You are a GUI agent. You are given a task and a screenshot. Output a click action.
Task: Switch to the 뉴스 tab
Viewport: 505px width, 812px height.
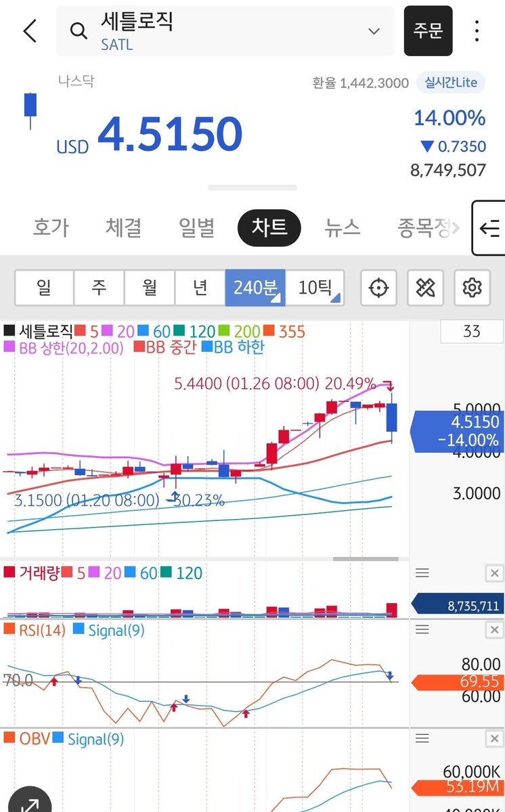click(343, 227)
